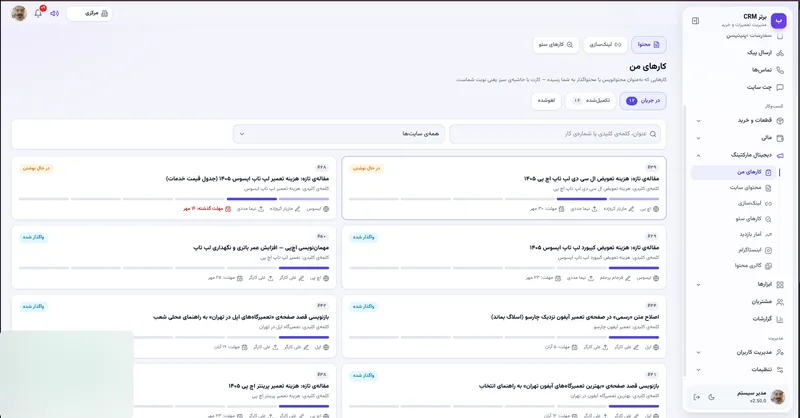
Task: Click deadline calendar icon next to مهلت: ۳۰ مهر
Action: coord(562,209)
